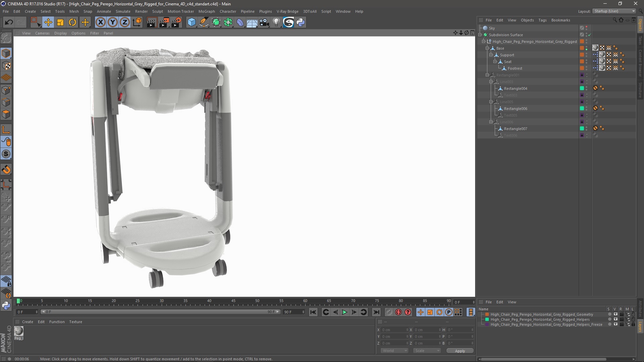Click the Render View clapboard icon
Image resolution: width=644 pixels, height=362 pixels.
pos(152,22)
